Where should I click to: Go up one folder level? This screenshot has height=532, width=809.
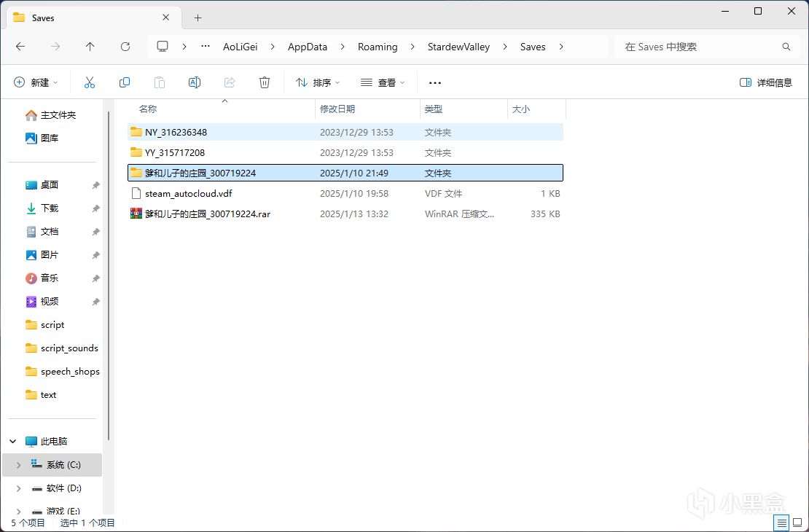[x=90, y=47]
